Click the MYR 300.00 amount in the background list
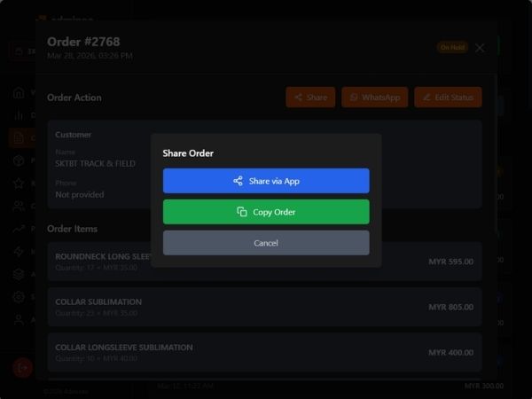Image resolution: width=532 pixels, height=399 pixels. point(484,386)
